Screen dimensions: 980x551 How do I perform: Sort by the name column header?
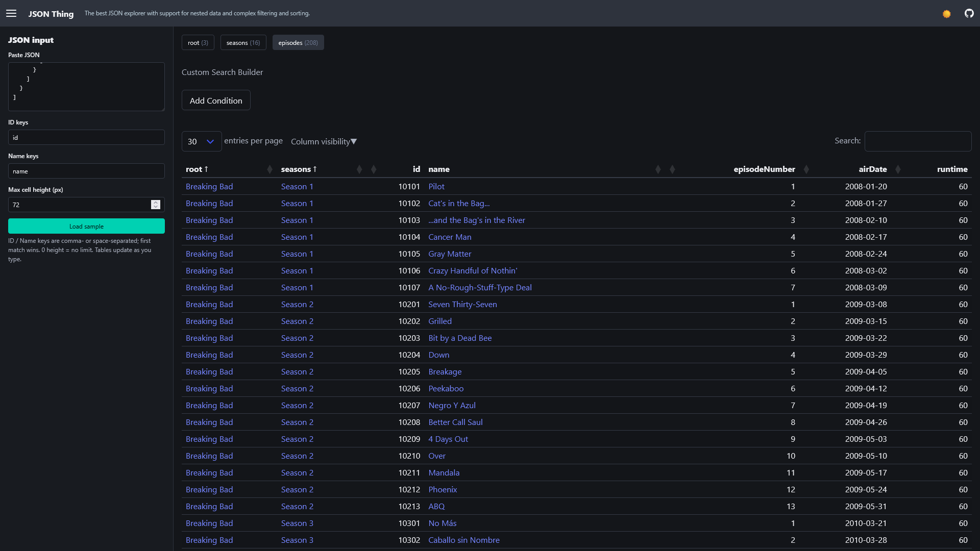click(x=439, y=169)
